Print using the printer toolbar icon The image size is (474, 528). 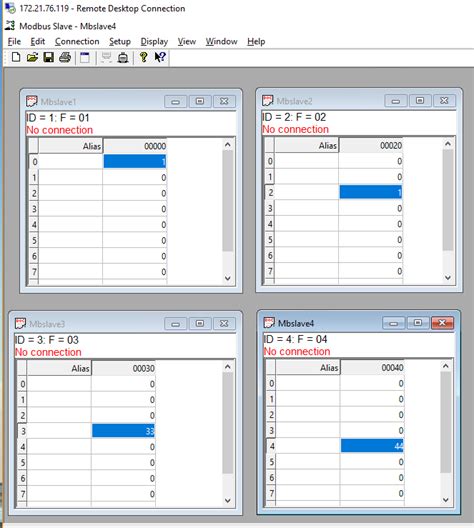tap(65, 58)
